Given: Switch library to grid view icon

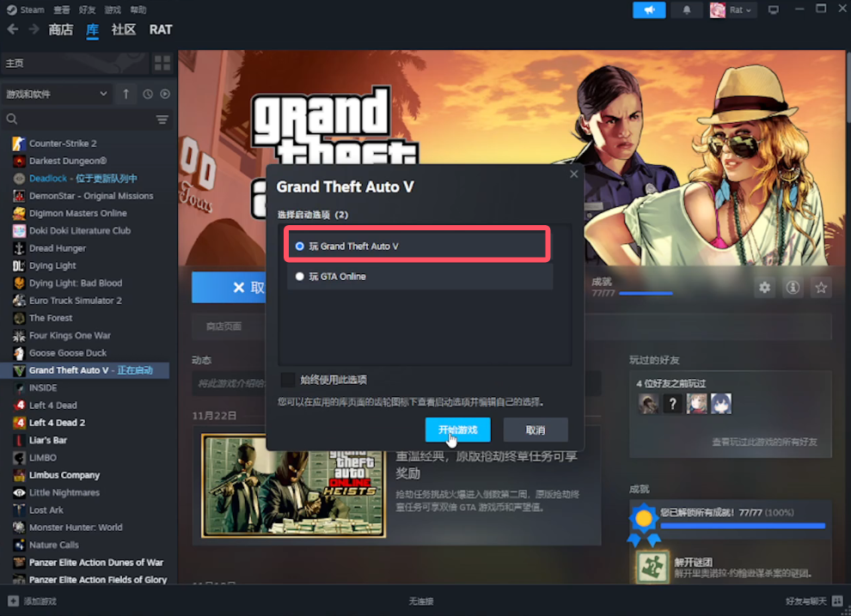Looking at the screenshot, I should (162, 63).
